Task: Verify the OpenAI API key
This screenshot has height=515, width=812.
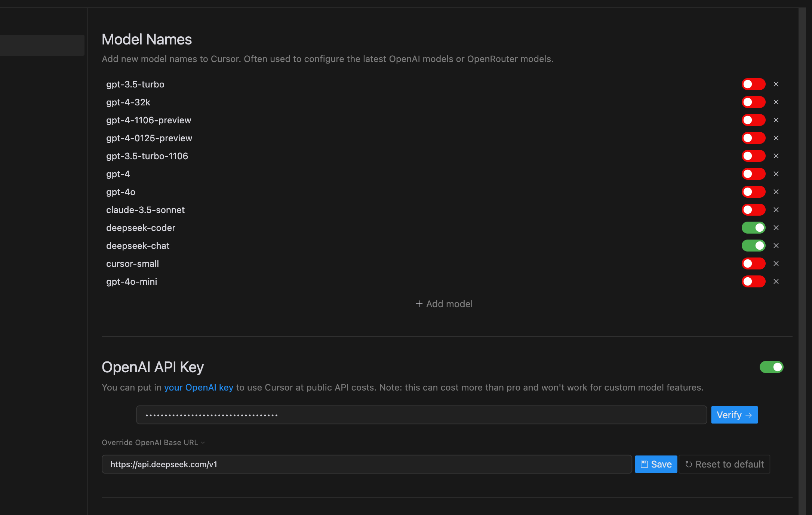Action: coord(734,415)
